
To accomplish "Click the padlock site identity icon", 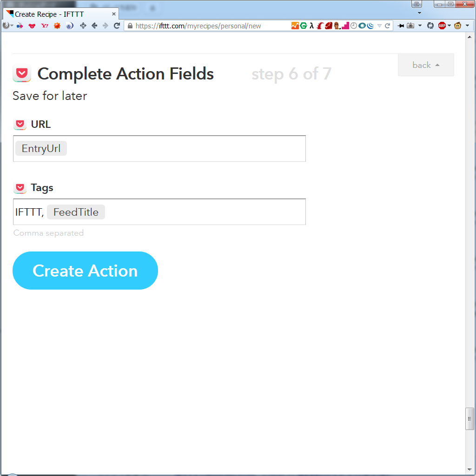I will click(130, 26).
